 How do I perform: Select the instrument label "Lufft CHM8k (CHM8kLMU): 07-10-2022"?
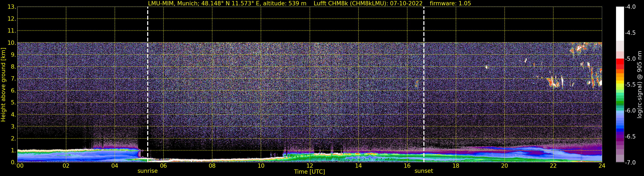coord(368,3)
